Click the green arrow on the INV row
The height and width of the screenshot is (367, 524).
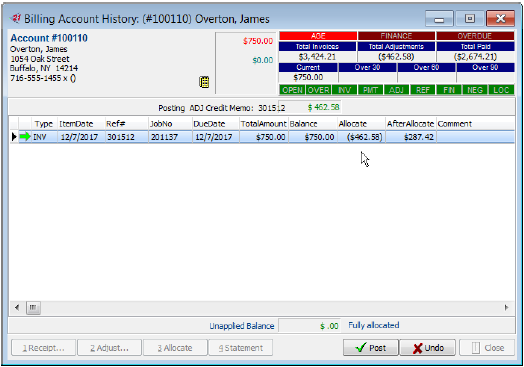pos(25,137)
